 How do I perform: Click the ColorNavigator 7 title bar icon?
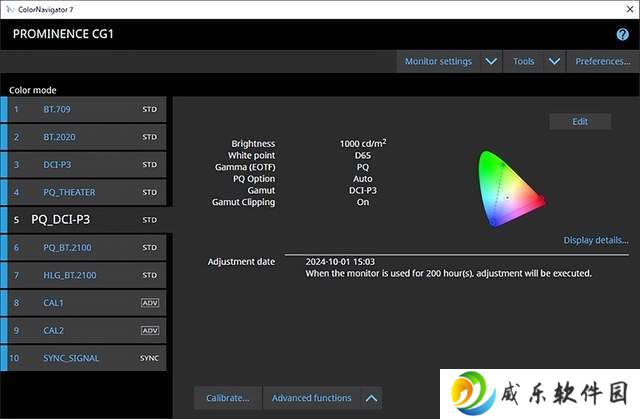tap(10, 9)
